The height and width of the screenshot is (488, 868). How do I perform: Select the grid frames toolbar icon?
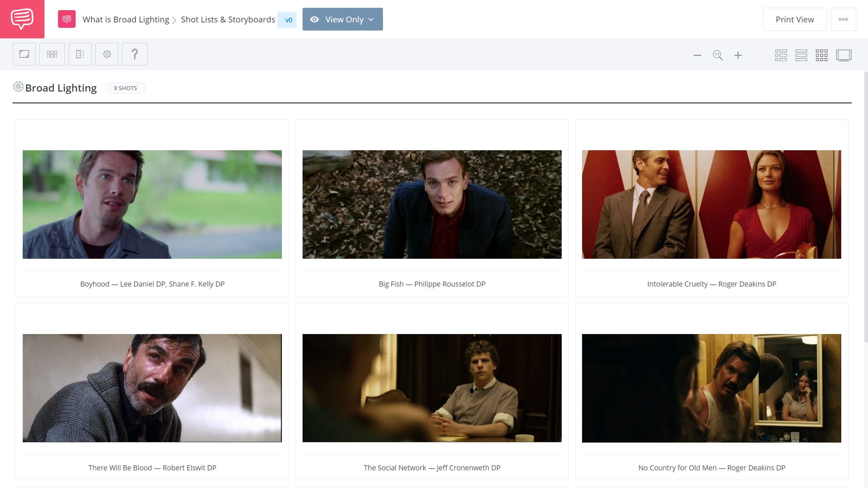52,54
